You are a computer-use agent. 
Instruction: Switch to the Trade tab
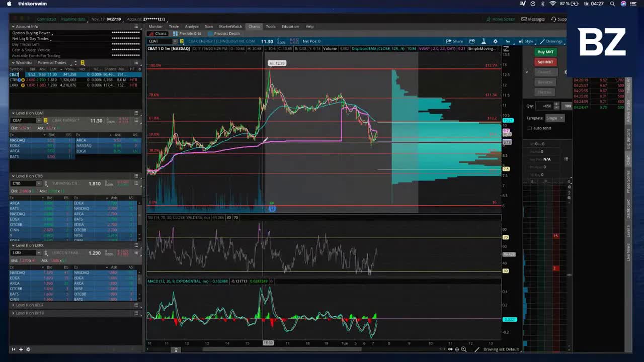tap(174, 26)
